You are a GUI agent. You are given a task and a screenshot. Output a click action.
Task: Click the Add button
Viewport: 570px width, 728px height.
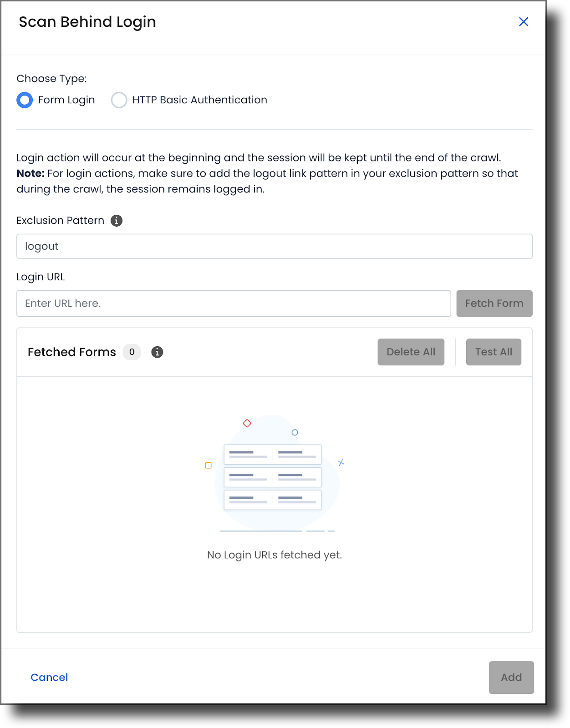(x=511, y=677)
